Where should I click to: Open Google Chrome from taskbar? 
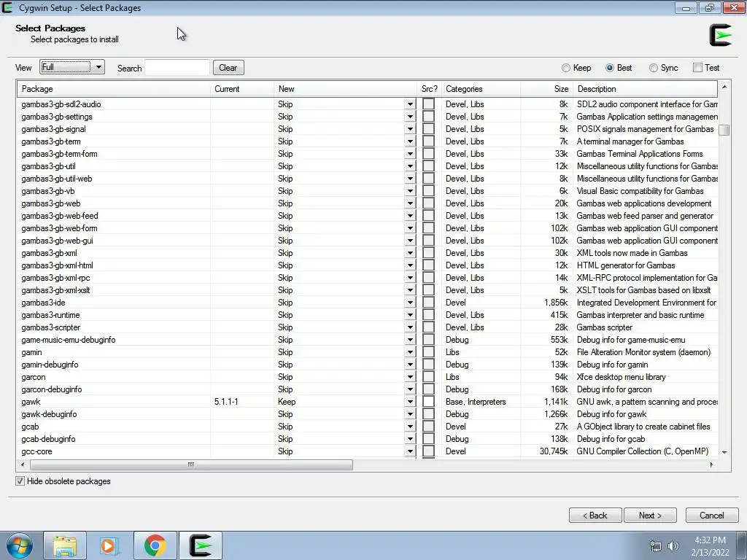155,545
